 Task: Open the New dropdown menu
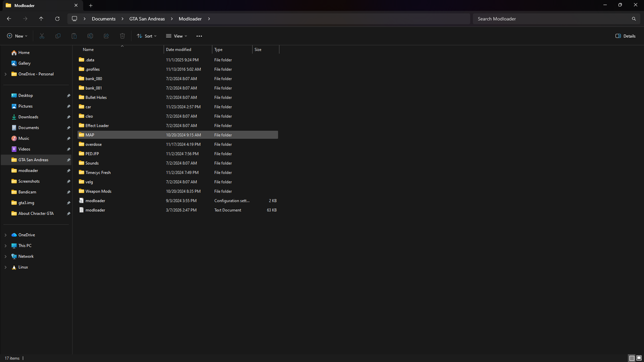pos(17,36)
